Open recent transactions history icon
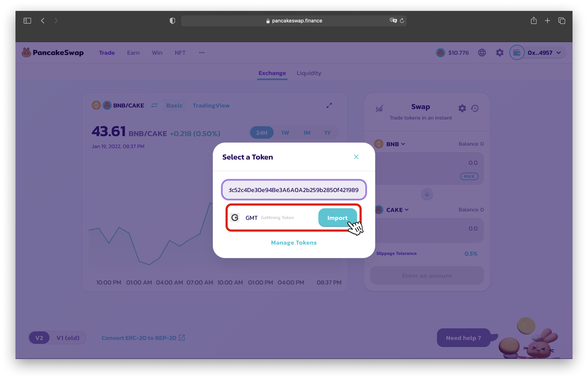 point(475,108)
